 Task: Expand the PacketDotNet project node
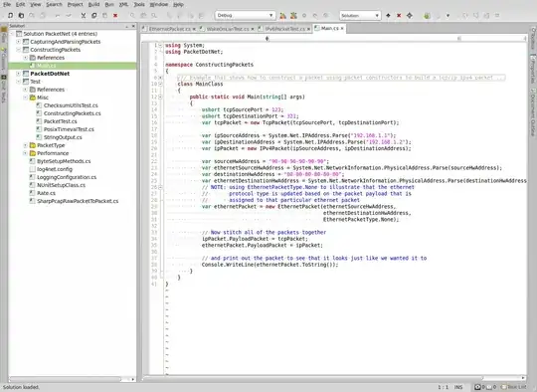click(19, 74)
